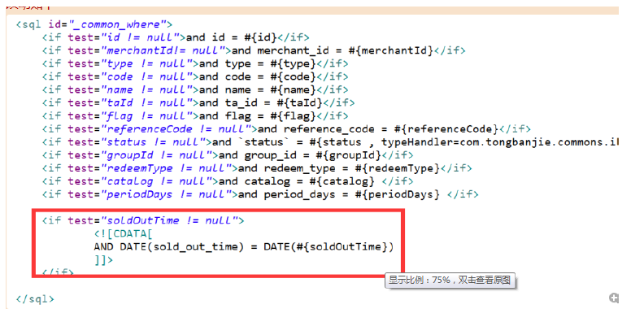Click the line with 'catalog = #{catalog}'
This screenshot has width=644, height=309.
tap(228, 181)
